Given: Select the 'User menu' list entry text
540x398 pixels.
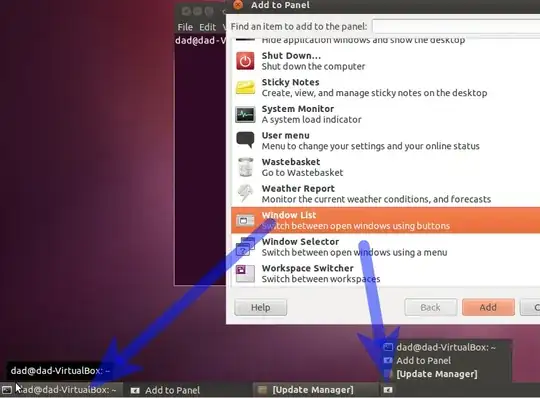Looking at the screenshot, I should (x=285, y=135).
